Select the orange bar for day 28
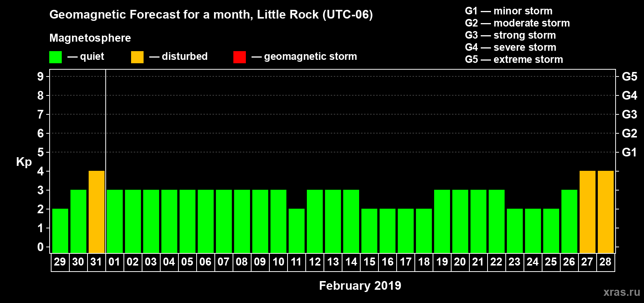 (606, 212)
